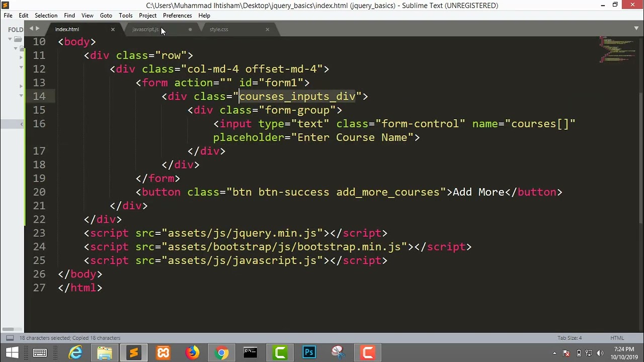This screenshot has height=362, width=644.
Task: Click 'form-control' class text
Action: click(x=420, y=124)
